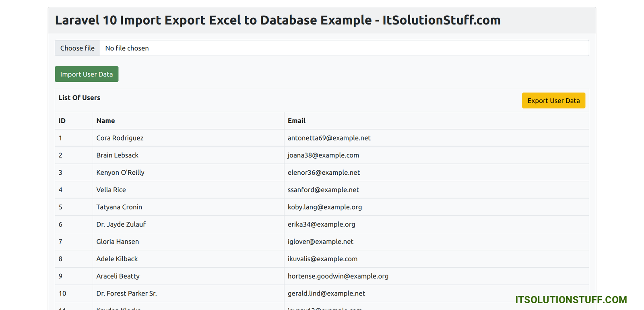The image size is (644, 310).
Task: Click the email ikuvalis@example.com
Action: click(322, 259)
